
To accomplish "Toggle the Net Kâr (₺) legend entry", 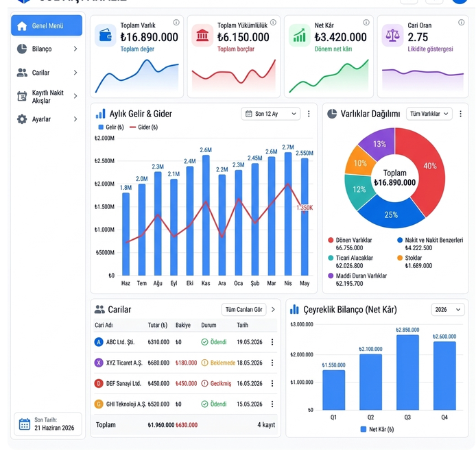I will (377, 429).
